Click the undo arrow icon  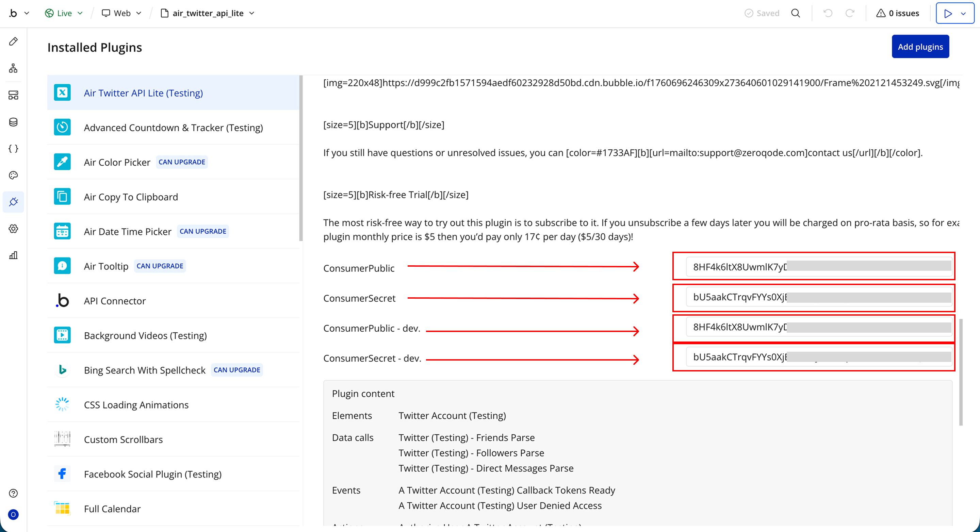pos(828,13)
